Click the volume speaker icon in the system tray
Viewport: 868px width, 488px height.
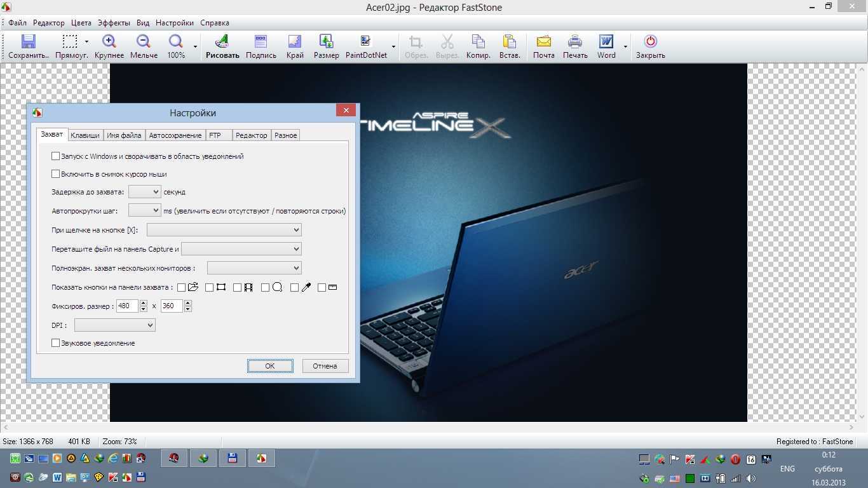coord(750,478)
